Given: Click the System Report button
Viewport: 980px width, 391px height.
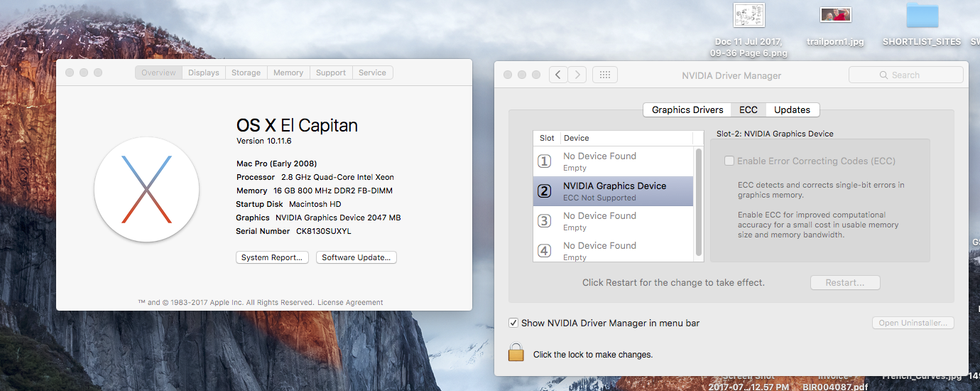Looking at the screenshot, I should (x=272, y=257).
